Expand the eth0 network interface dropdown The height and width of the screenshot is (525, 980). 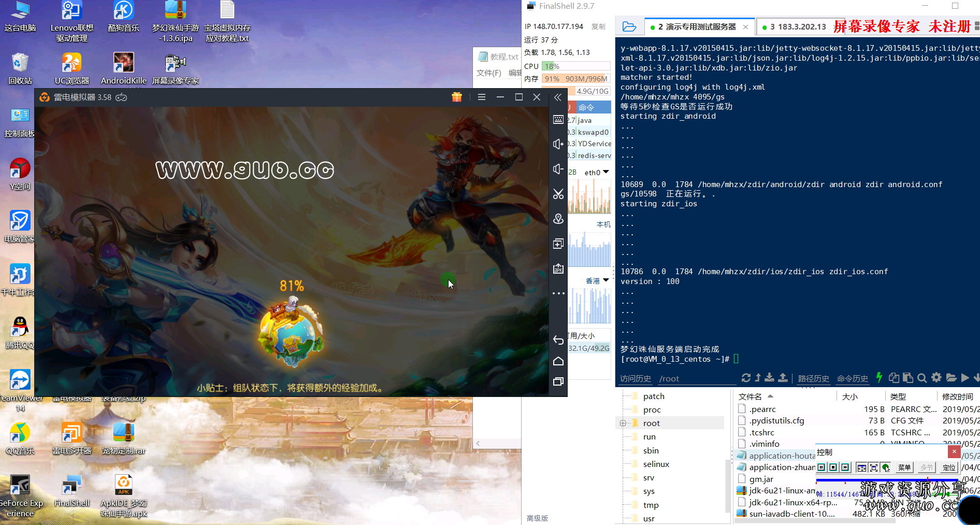pos(606,172)
